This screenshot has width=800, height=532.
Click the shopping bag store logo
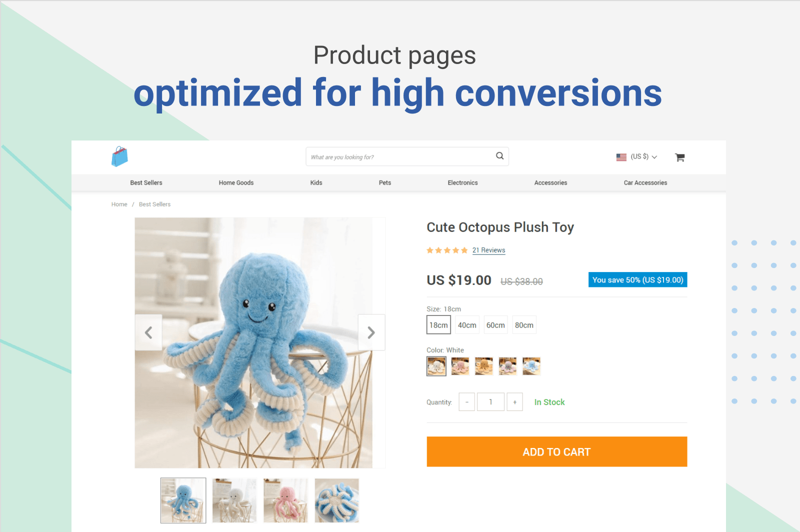[x=119, y=156]
